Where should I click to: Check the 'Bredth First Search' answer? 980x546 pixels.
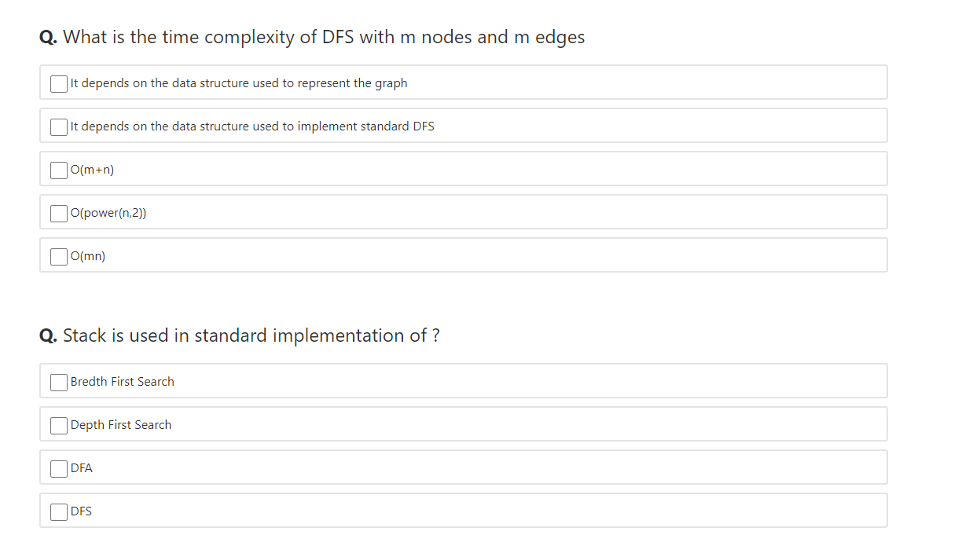[x=58, y=382]
